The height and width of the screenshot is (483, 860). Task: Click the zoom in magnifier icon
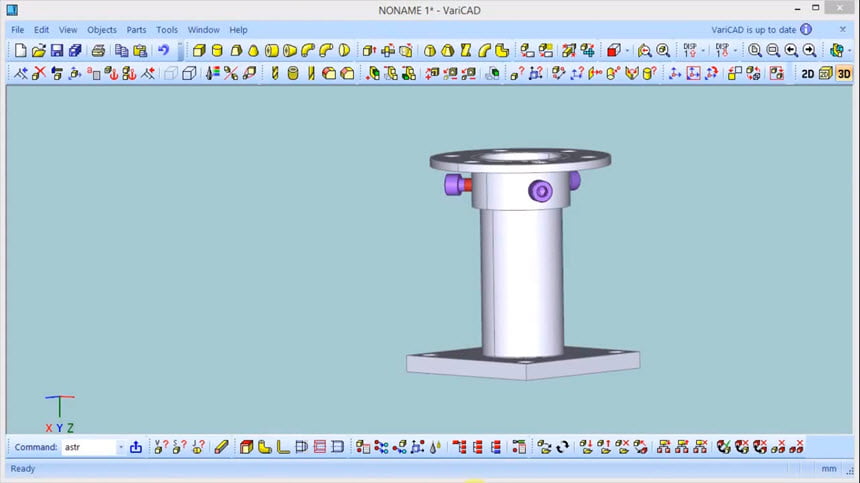[755, 50]
